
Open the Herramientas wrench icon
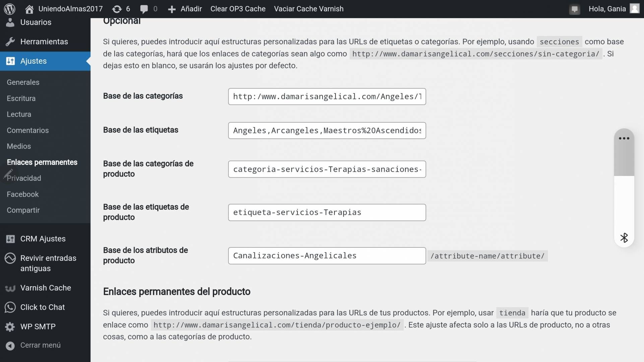[10, 42]
